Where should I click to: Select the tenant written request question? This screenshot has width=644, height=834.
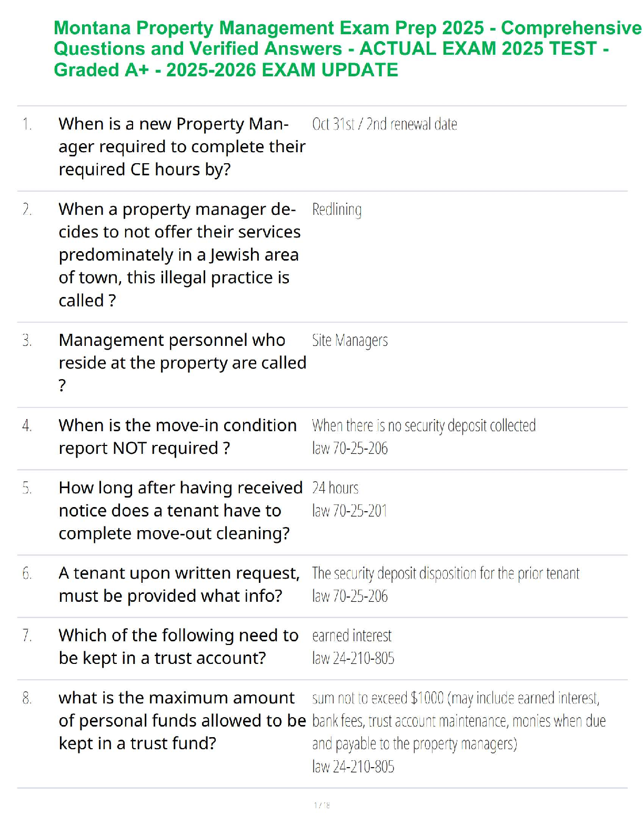pos(179,584)
